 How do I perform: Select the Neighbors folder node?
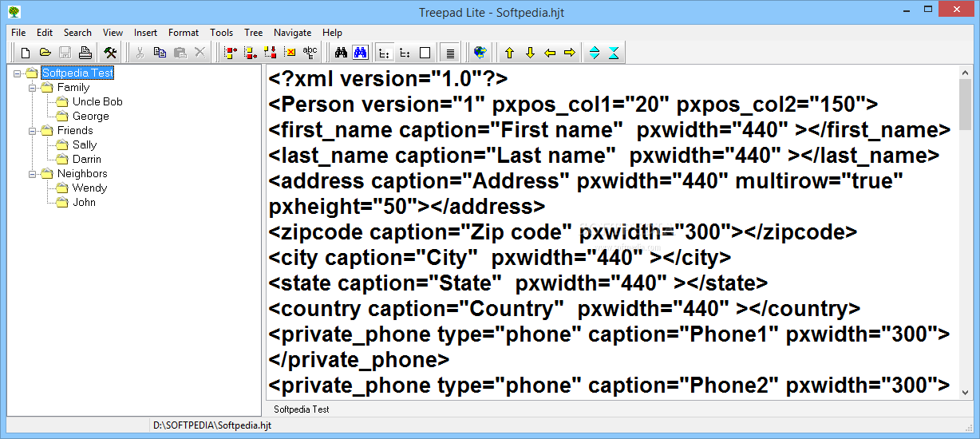(82, 173)
